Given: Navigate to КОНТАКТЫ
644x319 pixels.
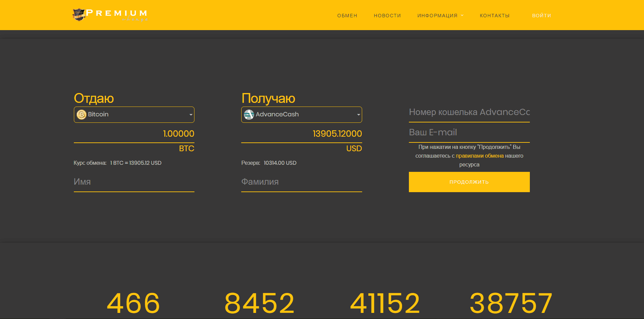Looking at the screenshot, I should click(494, 16).
